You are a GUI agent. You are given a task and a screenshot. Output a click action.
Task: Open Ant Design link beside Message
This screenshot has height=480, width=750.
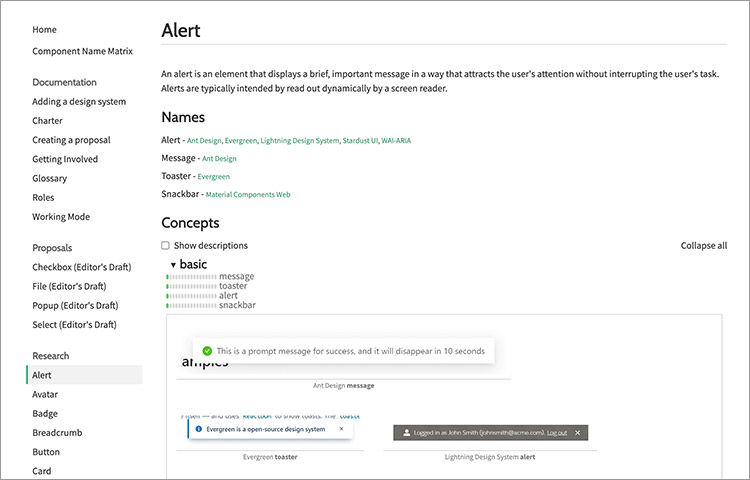[x=219, y=159]
